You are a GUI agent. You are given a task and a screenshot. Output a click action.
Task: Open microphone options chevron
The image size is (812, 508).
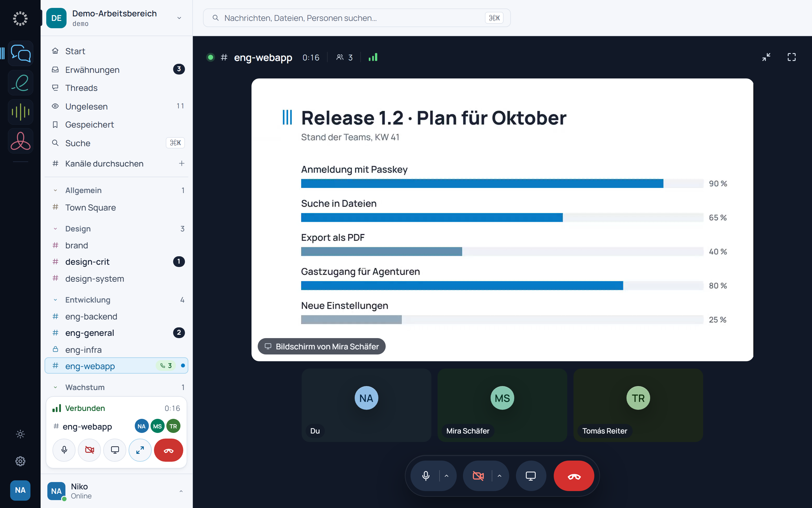click(x=447, y=476)
